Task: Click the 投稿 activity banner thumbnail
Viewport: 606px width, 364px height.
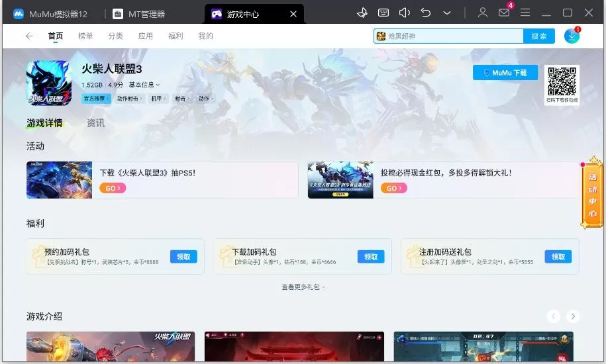Action: coord(340,180)
